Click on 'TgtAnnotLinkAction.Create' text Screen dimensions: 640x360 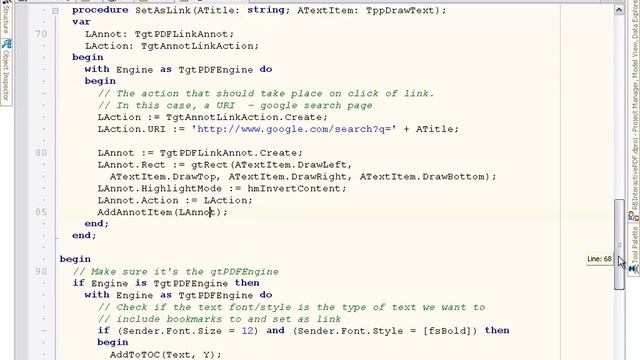coord(244,117)
